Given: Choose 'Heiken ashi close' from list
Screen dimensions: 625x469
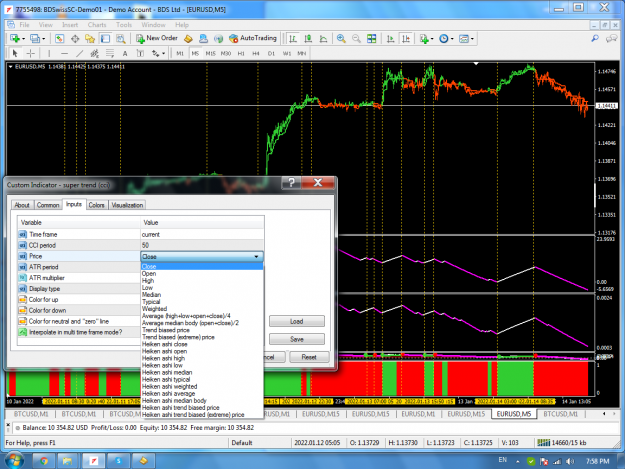Looking at the screenshot, I should coord(165,344).
